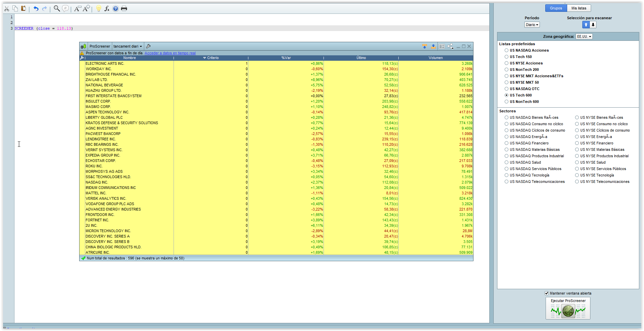Select US NASDAQ OTC radio option
Viewport: 644px width, 331px height.
pyautogui.click(x=507, y=89)
